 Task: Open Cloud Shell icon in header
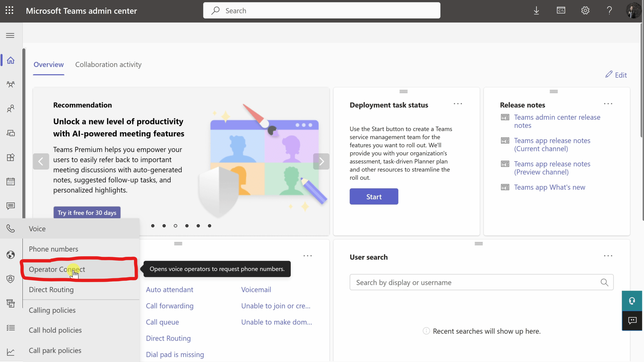click(561, 11)
